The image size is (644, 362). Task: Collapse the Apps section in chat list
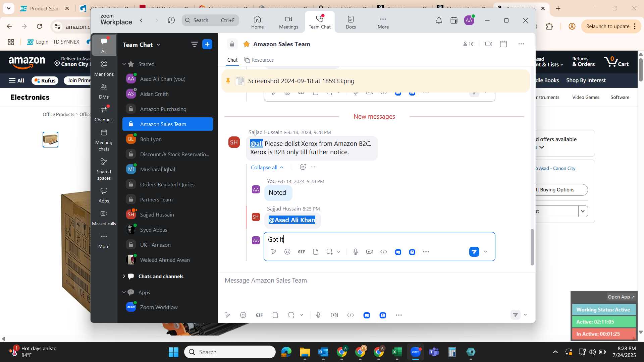tap(124, 292)
